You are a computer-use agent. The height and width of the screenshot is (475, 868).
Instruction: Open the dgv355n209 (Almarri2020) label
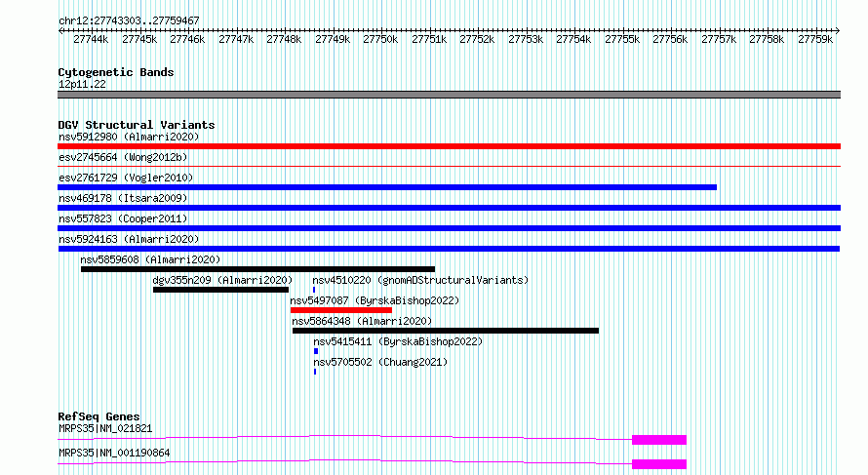(222, 280)
